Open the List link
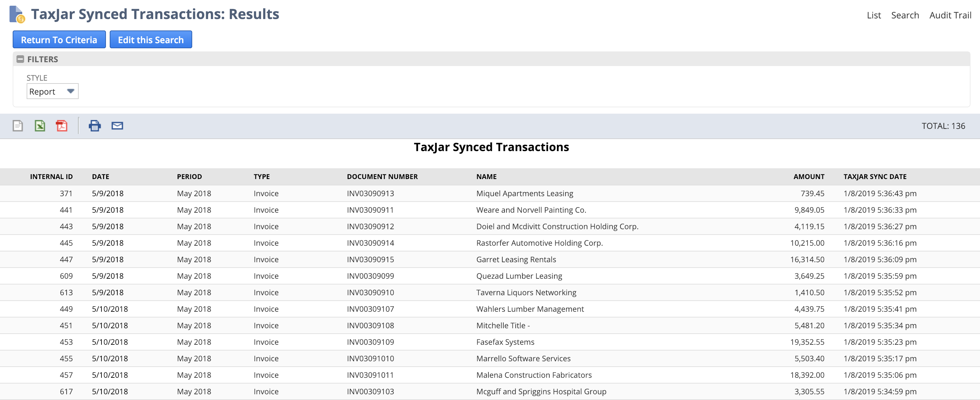The image size is (980, 400). coord(873,15)
